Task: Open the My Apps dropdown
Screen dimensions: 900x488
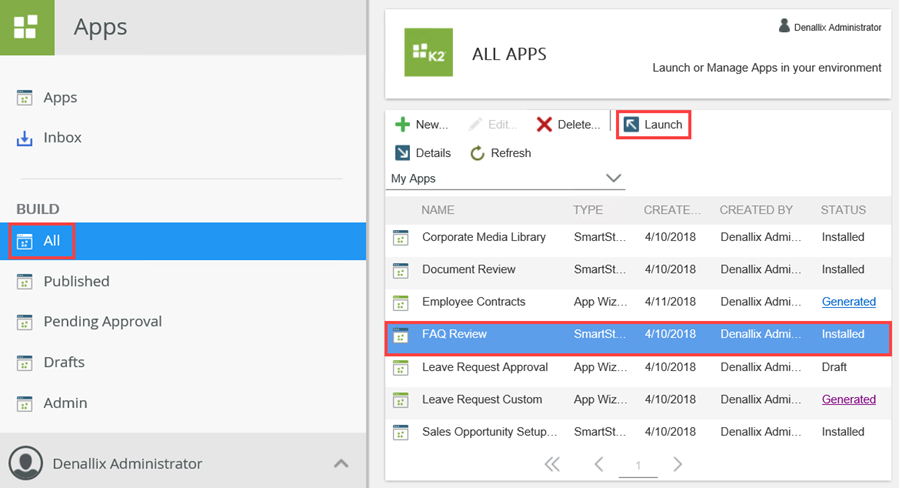Action: pyautogui.click(x=613, y=179)
